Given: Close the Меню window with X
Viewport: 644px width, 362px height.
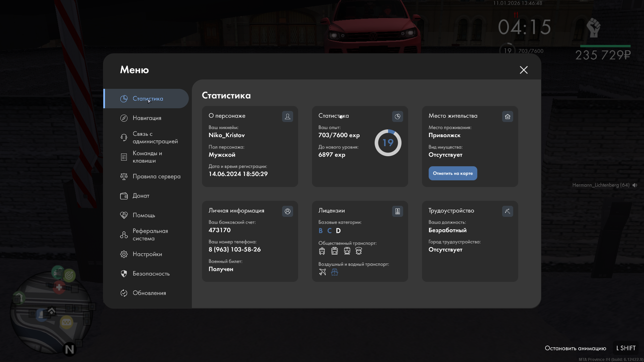Looking at the screenshot, I should click(x=523, y=70).
